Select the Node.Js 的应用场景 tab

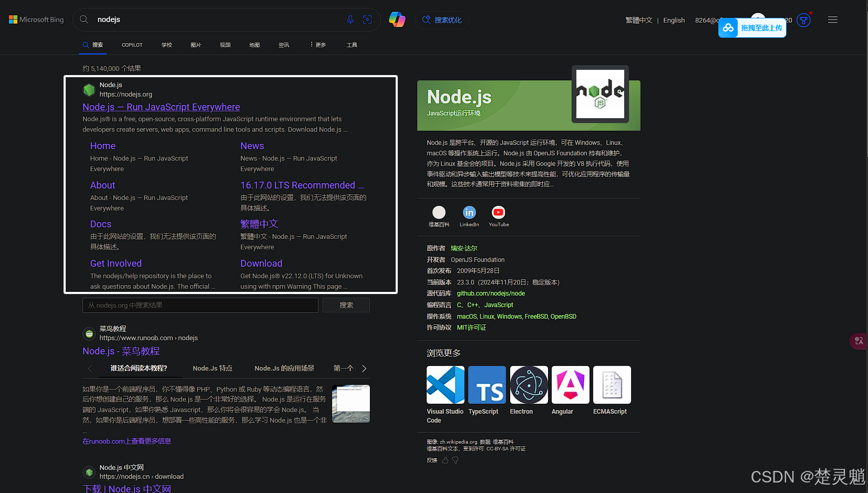click(x=284, y=368)
